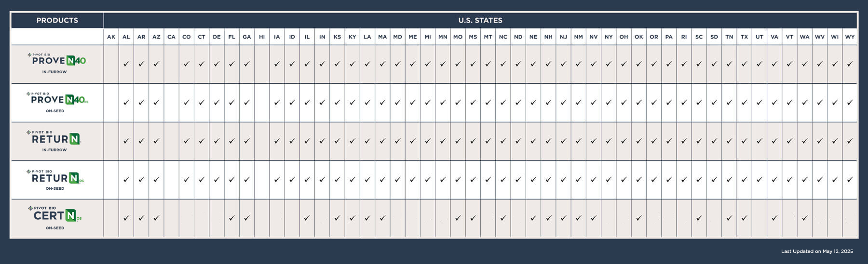This screenshot has height=264, width=868.
Task: Click the TX checkmark in CERT N row
Action: (x=744, y=218)
